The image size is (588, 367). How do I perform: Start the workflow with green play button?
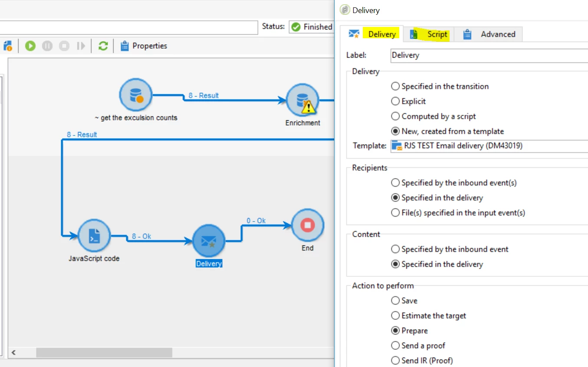point(30,46)
